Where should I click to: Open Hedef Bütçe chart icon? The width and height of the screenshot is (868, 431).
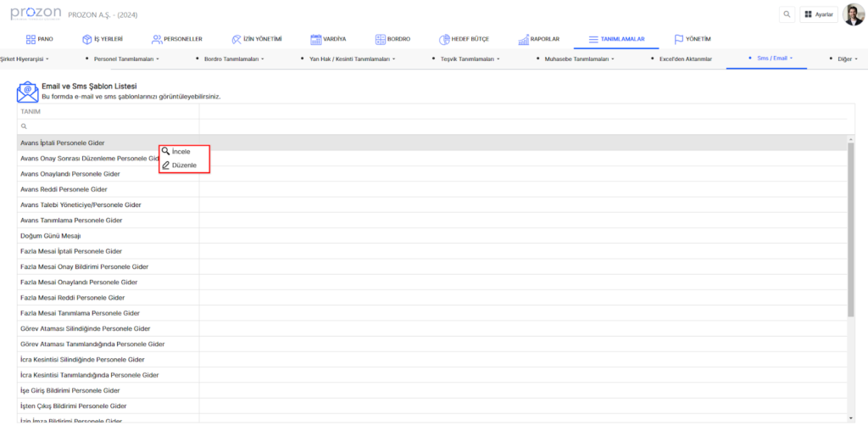pyautogui.click(x=444, y=39)
